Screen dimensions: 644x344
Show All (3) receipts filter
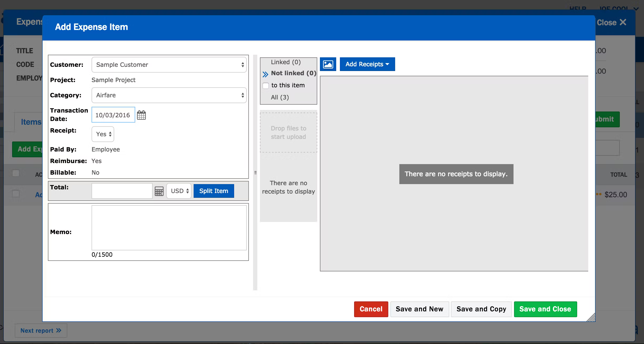[280, 97]
